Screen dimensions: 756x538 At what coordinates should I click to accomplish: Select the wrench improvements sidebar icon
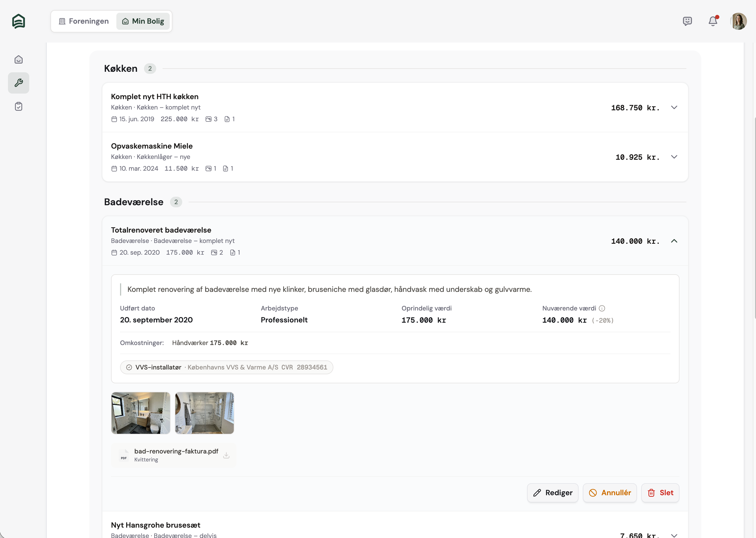pyautogui.click(x=19, y=83)
